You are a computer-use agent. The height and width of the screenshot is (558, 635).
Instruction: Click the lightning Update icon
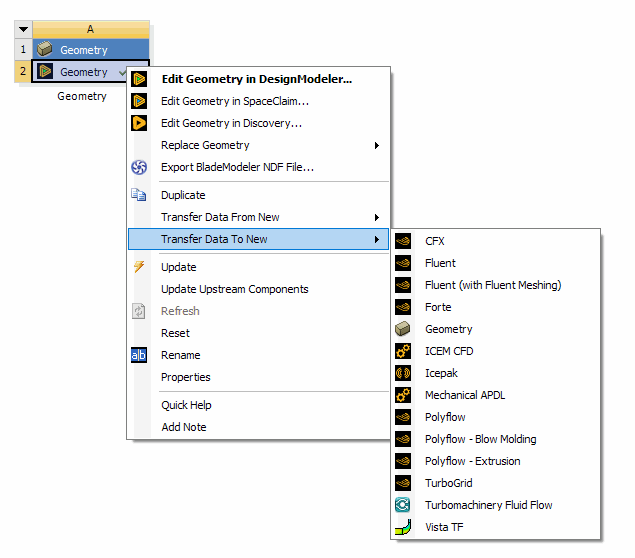tap(140, 267)
